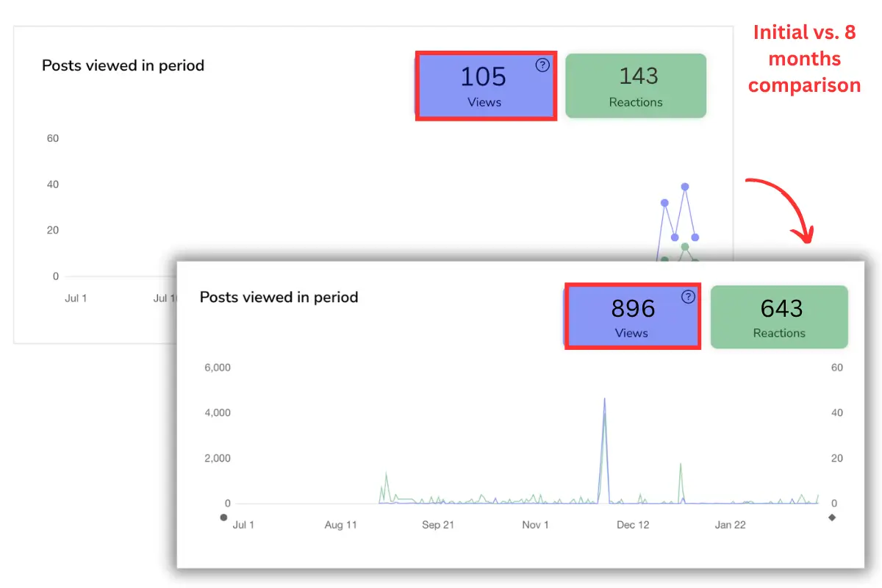Select the Aug 11 axis label

340,524
